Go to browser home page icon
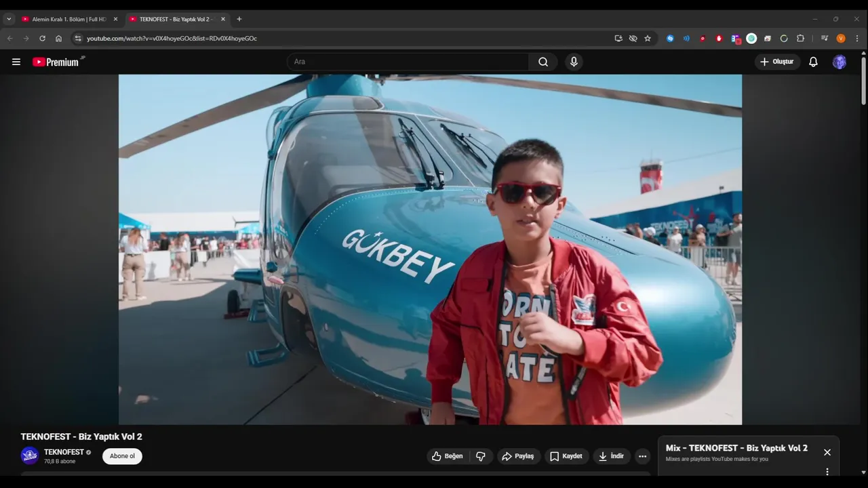The image size is (868, 488). (58, 39)
